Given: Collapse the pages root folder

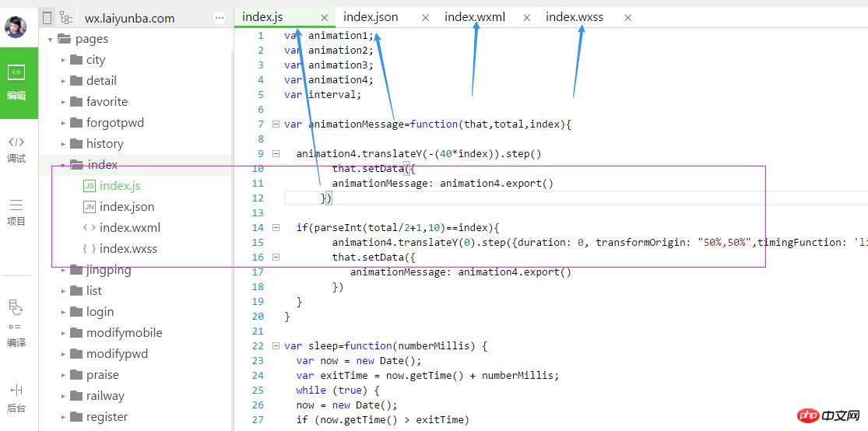Looking at the screenshot, I should pyautogui.click(x=51, y=39).
